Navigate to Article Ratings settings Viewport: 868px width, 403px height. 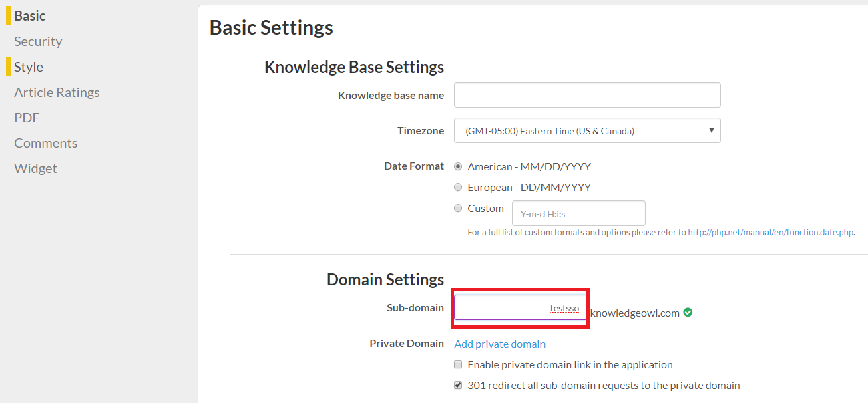click(x=57, y=92)
